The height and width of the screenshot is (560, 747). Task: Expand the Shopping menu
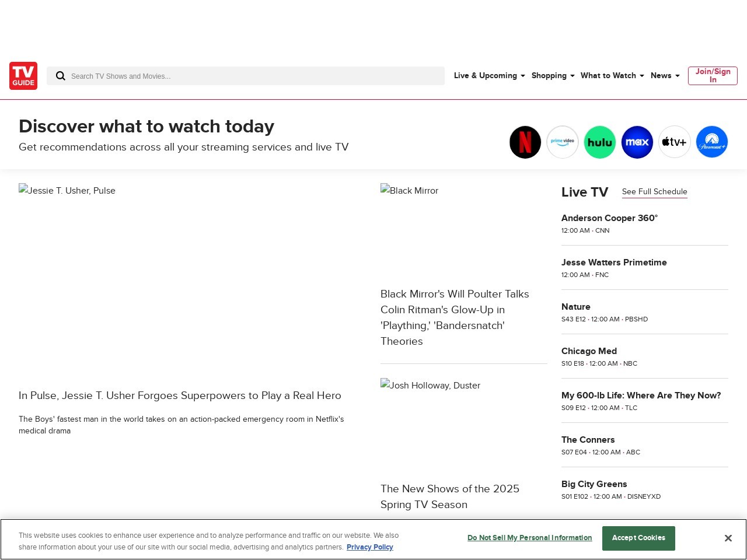(553, 76)
